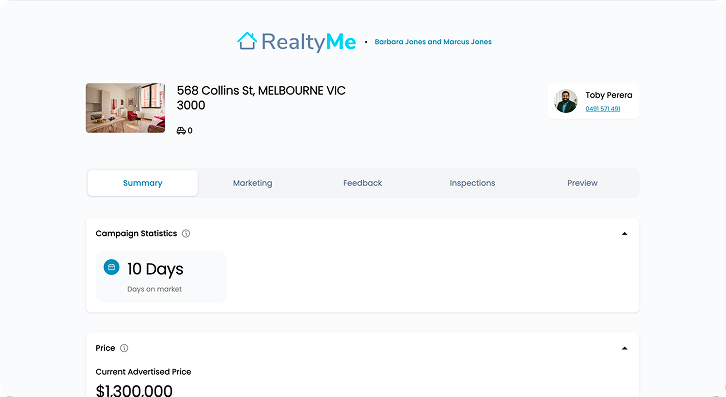Screen dimensions: 726x397
Task: Select the Summary tab
Action: 143,183
